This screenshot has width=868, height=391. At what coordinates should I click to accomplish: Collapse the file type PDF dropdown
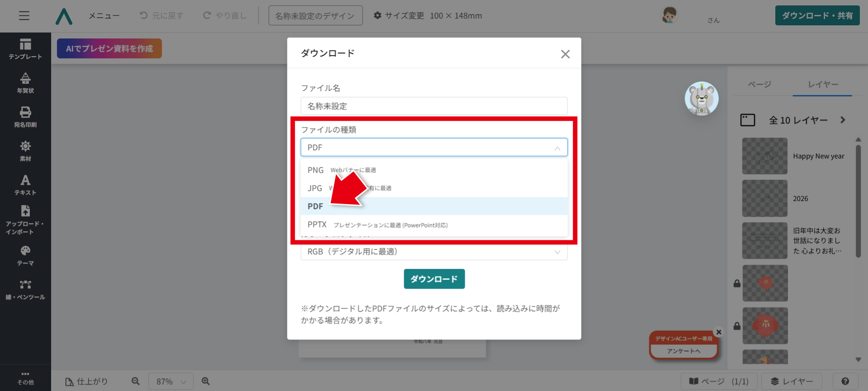[x=557, y=148]
